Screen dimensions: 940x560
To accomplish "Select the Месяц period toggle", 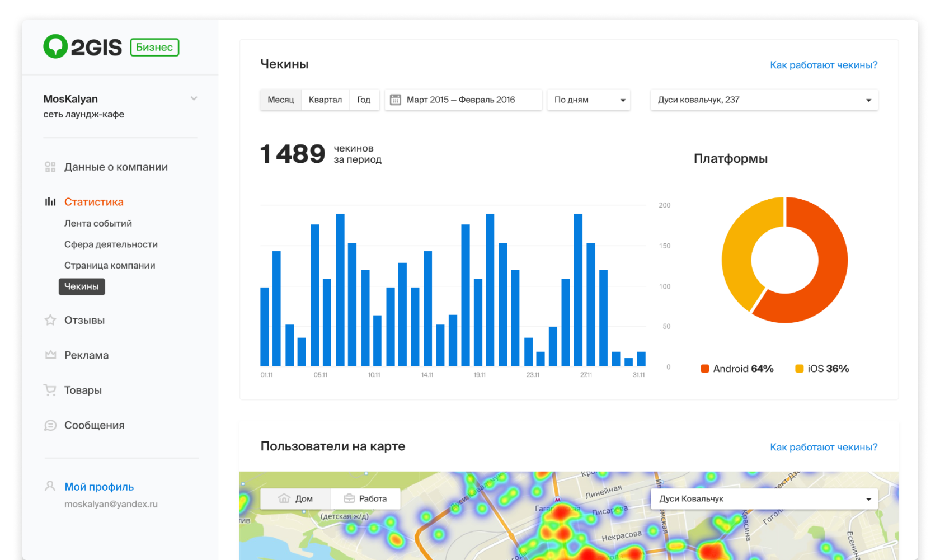I will tap(281, 100).
